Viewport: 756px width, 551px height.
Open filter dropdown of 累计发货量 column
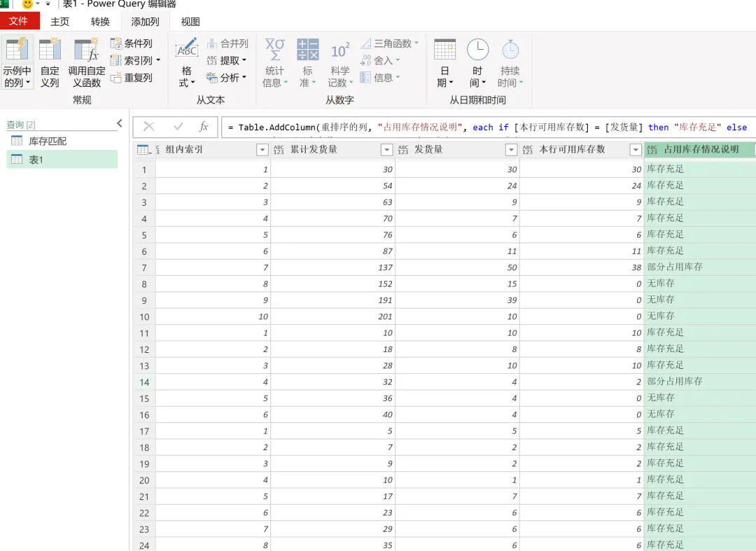point(386,150)
